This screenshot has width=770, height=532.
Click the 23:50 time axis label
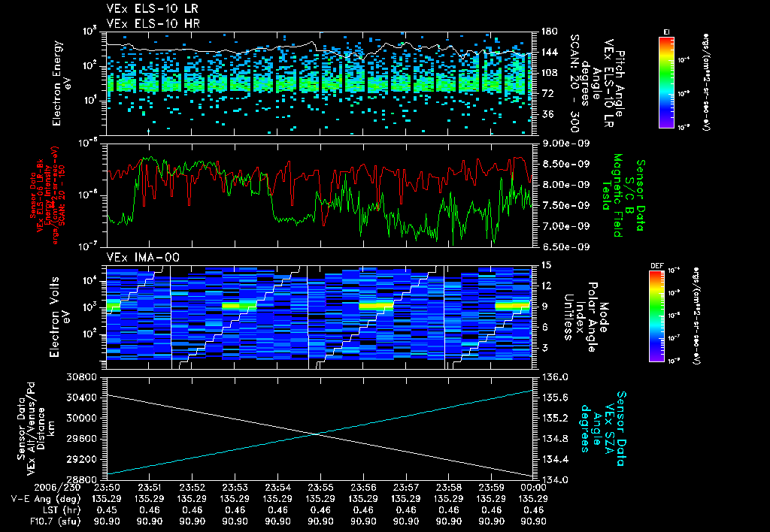click(107, 488)
